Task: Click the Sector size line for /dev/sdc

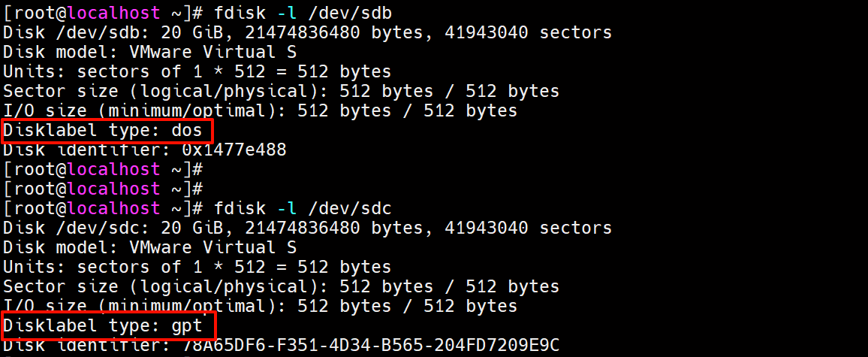Action: pyautogui.click(x=281, y=286)
